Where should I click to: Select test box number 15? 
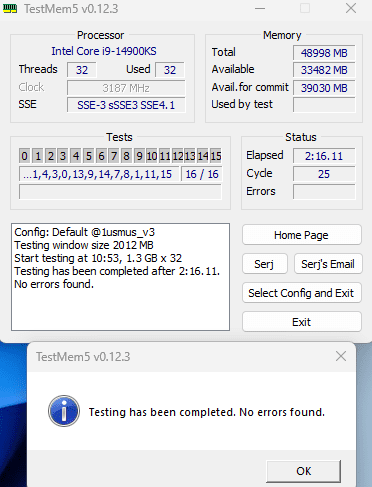coord(216,156)
